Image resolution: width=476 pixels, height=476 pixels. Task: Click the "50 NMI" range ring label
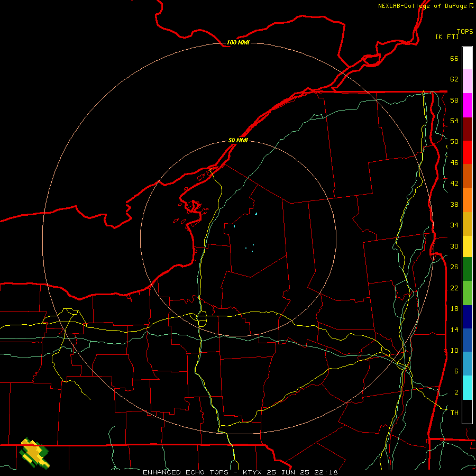[238, 140]
